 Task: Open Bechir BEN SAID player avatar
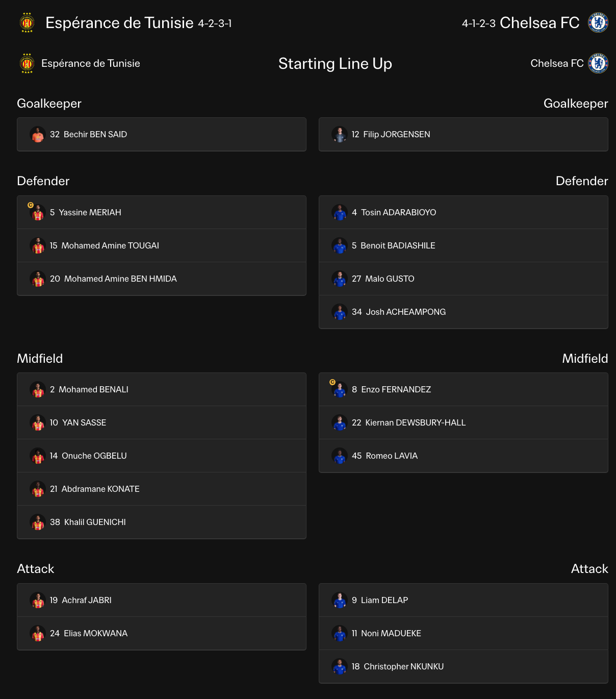point(38,134)
